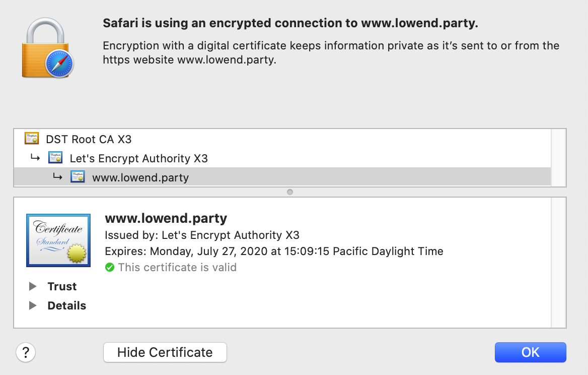This screenshot has height=375, width=588.
Task: Click the DST Root CA X3 certificate icon
Action: click(x=32, y=138)
